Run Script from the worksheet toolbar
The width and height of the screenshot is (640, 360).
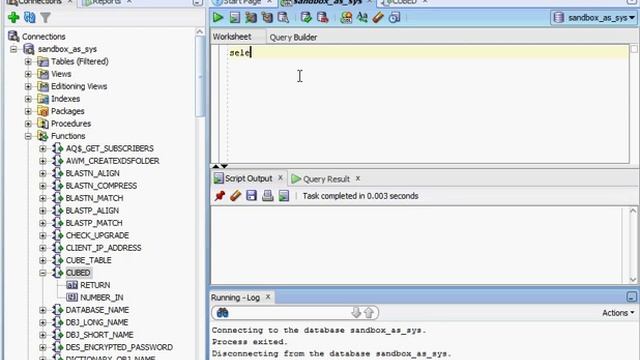coord(235,18)
